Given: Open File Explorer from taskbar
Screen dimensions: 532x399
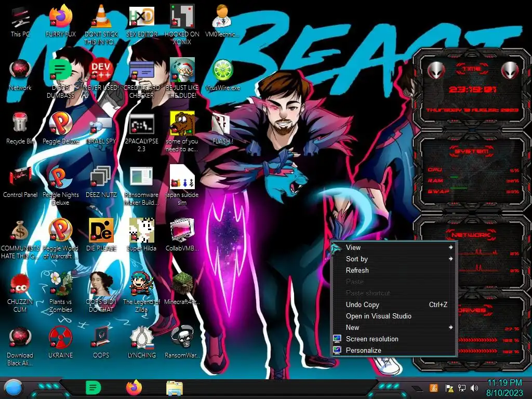Looking at the screenshot, I should tap(175, 388).
